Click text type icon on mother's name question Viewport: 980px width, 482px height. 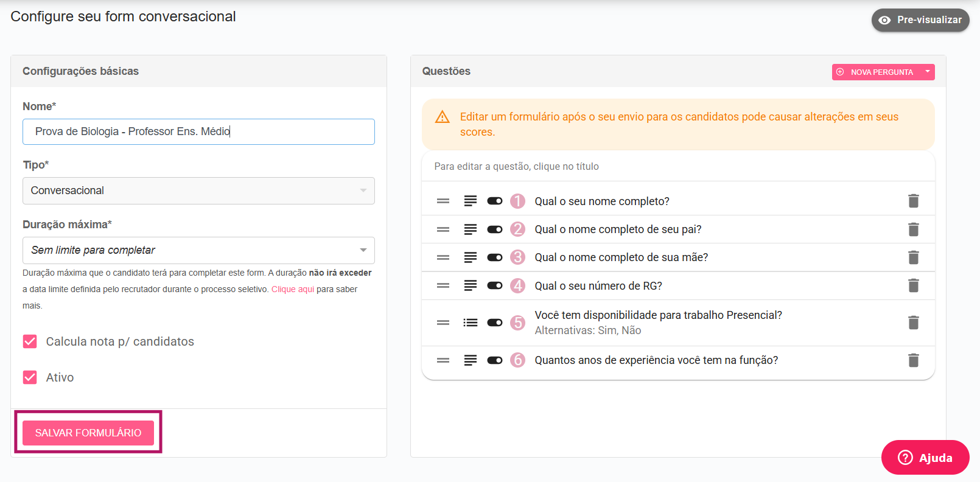pos(470,257)
